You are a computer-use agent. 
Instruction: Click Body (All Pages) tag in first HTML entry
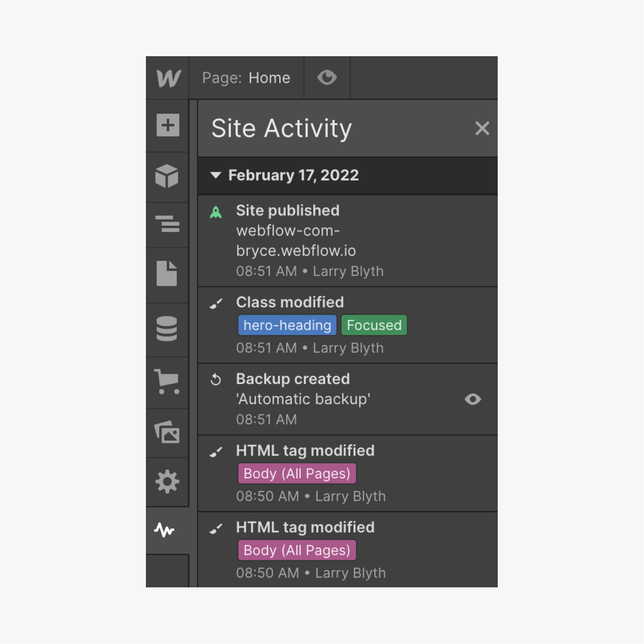coord(297,474)
